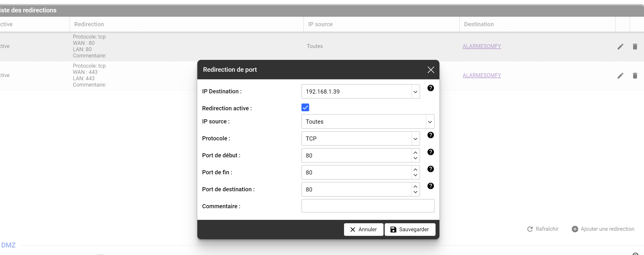644x255 pixels.
Task: Delete the WAN 443 redirection with trash icon
Action: click(x=635, y=76)
